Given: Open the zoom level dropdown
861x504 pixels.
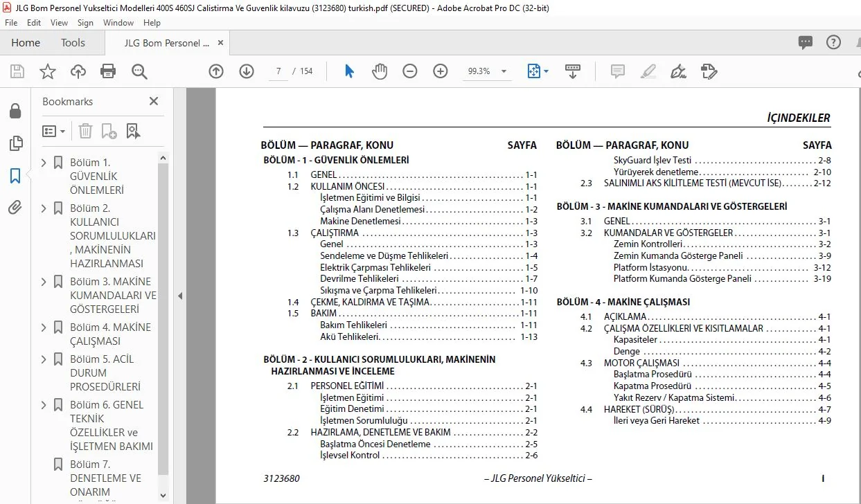Looking at the screenshot, I should 504,71.
